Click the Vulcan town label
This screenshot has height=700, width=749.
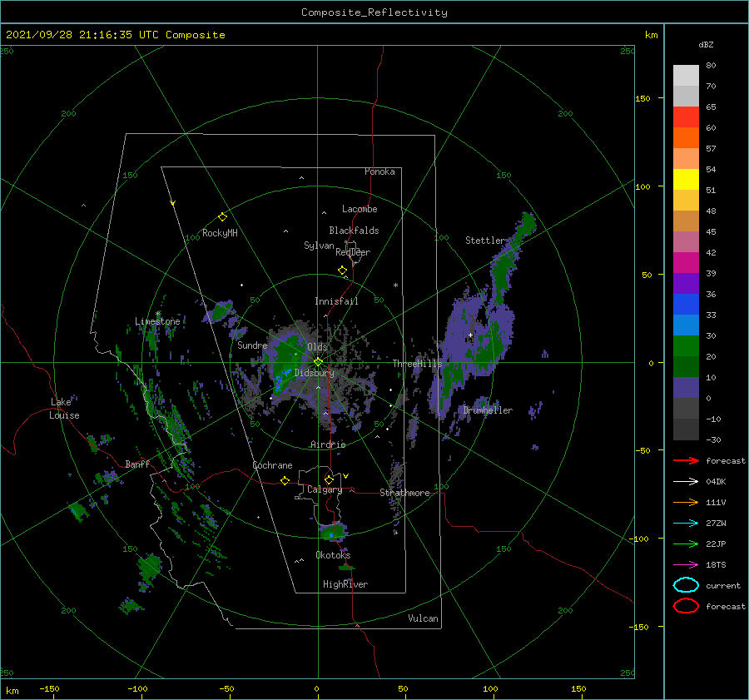tap(424, 618)
